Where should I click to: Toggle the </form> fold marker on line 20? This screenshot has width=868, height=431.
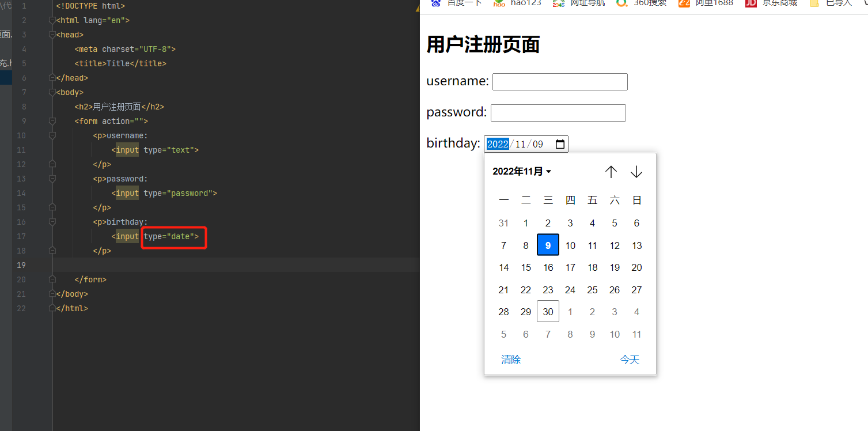pyautogui.click(x=52, y=279)
